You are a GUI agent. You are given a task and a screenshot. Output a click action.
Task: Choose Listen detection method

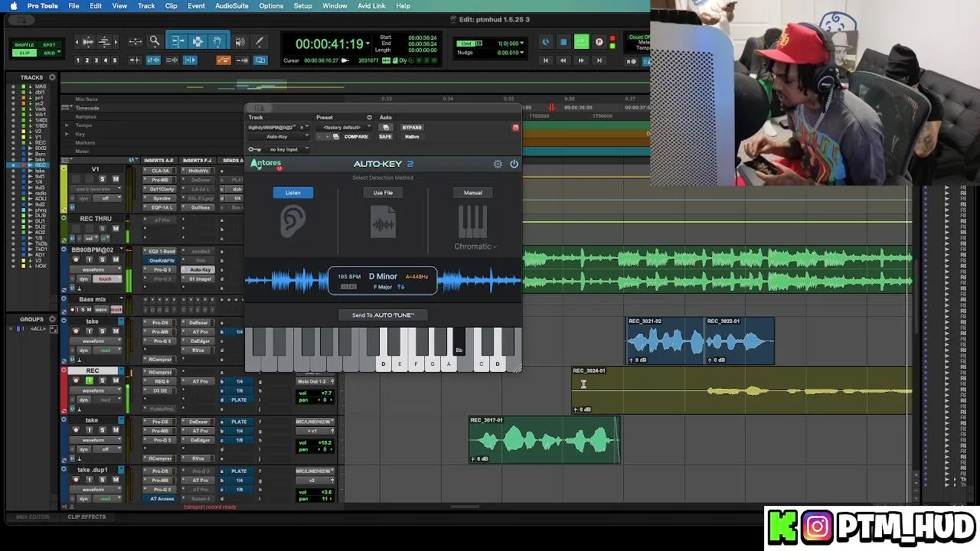point(293,193)
